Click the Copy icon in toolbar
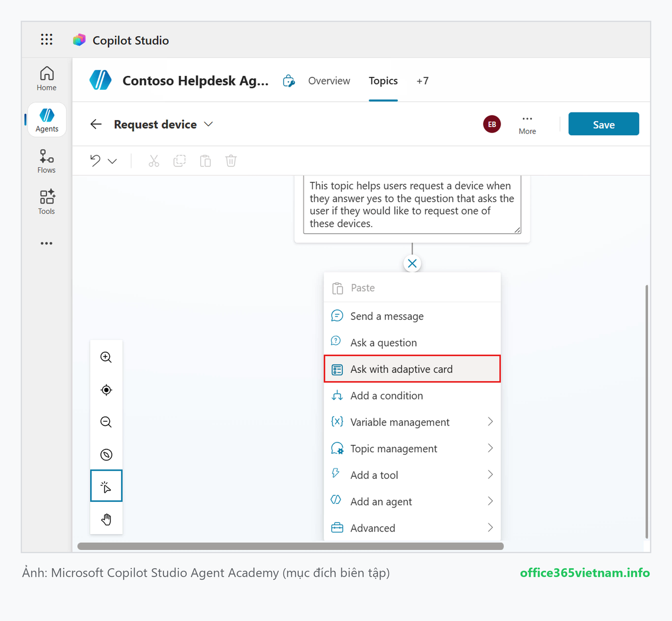The image size is (672, 621). pyautogui.click(x=180, y=161)
